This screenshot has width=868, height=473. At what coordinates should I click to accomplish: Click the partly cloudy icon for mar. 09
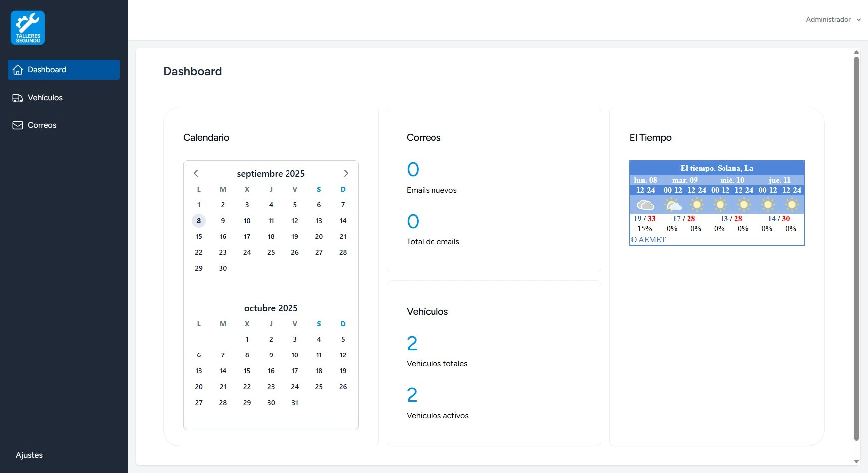[673, 205]
